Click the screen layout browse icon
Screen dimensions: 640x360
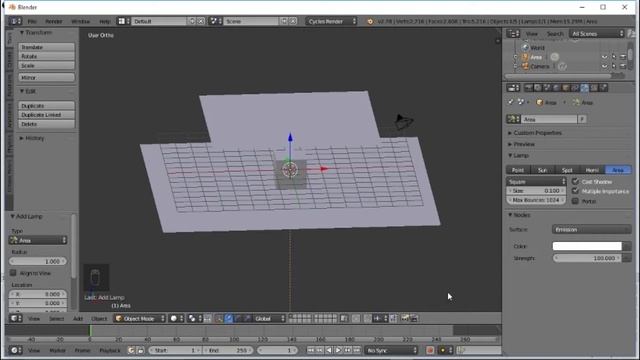point(124,21)
